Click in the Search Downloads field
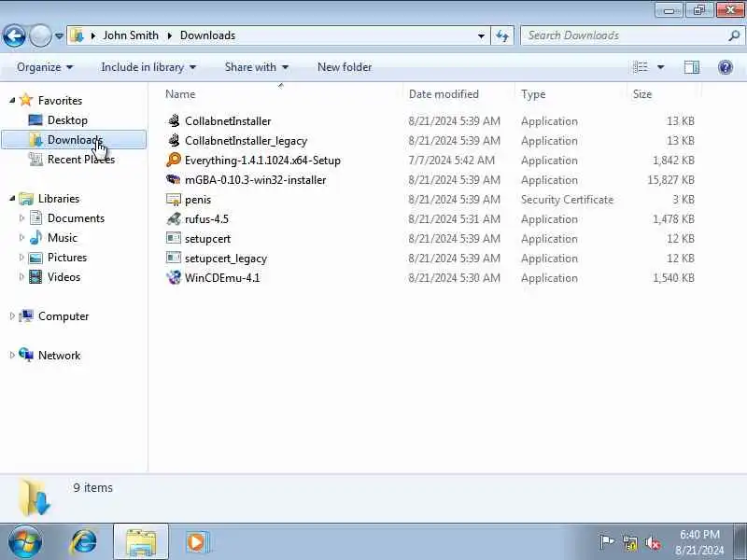This screenshot has width=747, height=560. pos(624,35)
